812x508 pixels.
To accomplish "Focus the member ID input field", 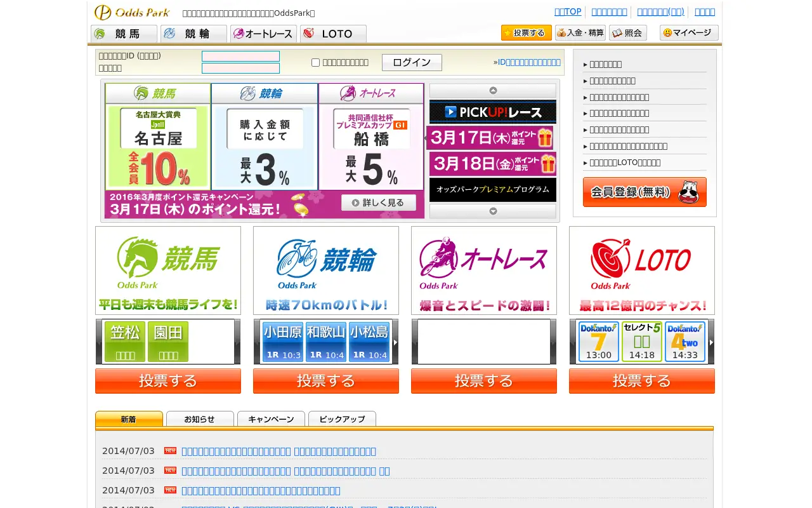I will coord(240,56).
